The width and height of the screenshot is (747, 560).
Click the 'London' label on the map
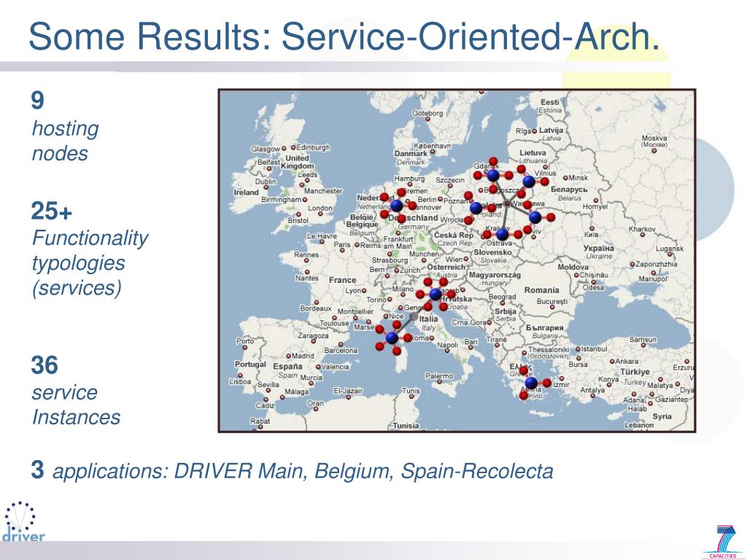pyautogui.click(x=320, y=208)
